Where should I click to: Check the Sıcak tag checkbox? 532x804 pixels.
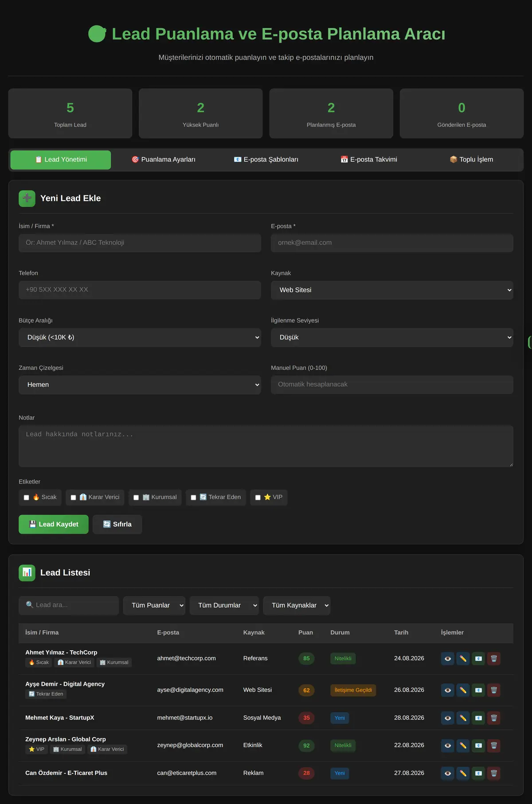[x=27, y=498]
